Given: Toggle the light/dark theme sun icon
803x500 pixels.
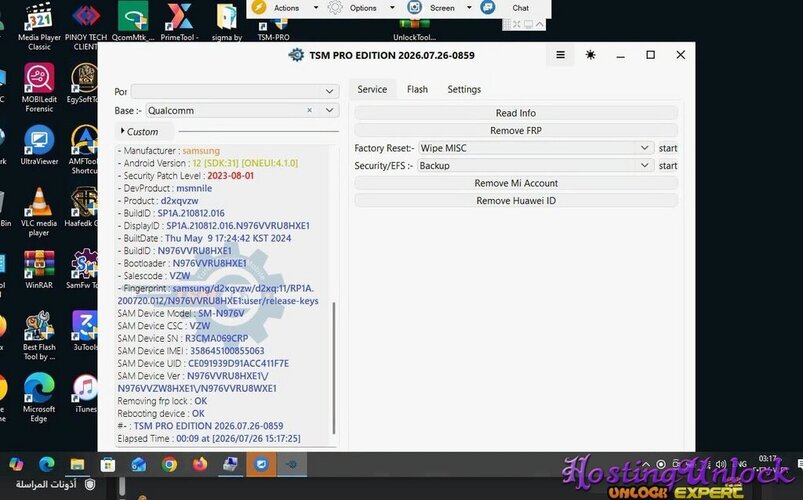Looking at the screenshot, I should click(590, 55).
